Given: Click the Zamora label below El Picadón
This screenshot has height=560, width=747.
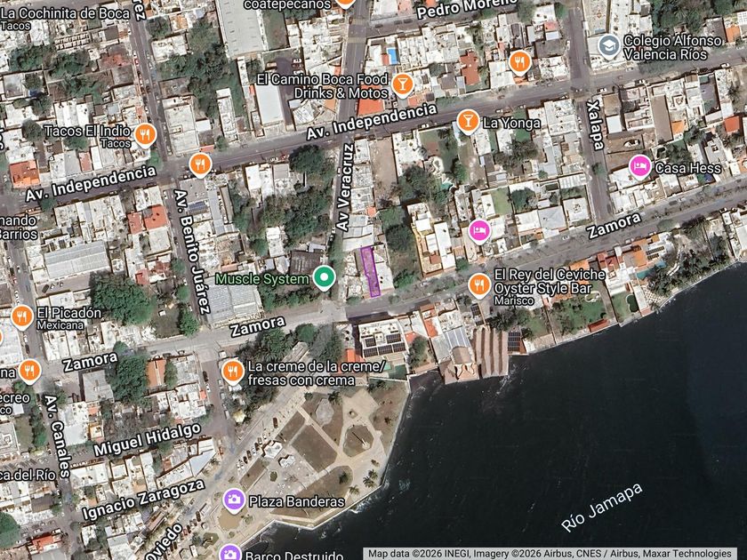Looking at the screenshot, I should pyautogui.click(x=91, y=362).
